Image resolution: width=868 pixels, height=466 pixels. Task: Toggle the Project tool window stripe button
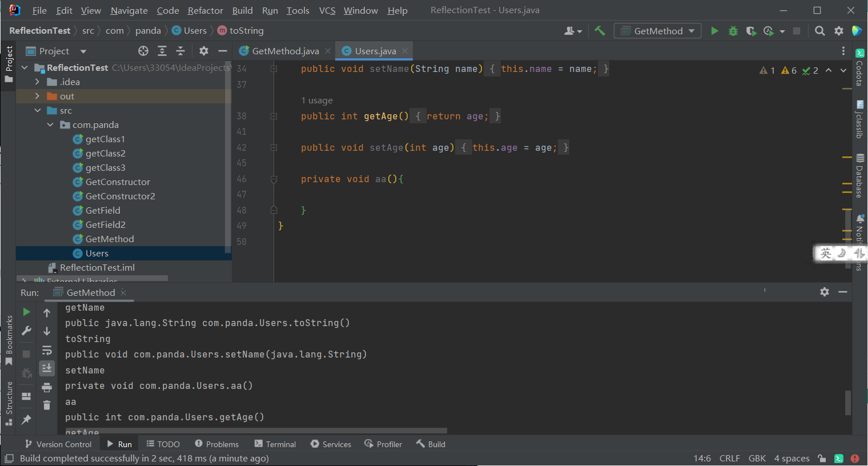tap(9, 64)
